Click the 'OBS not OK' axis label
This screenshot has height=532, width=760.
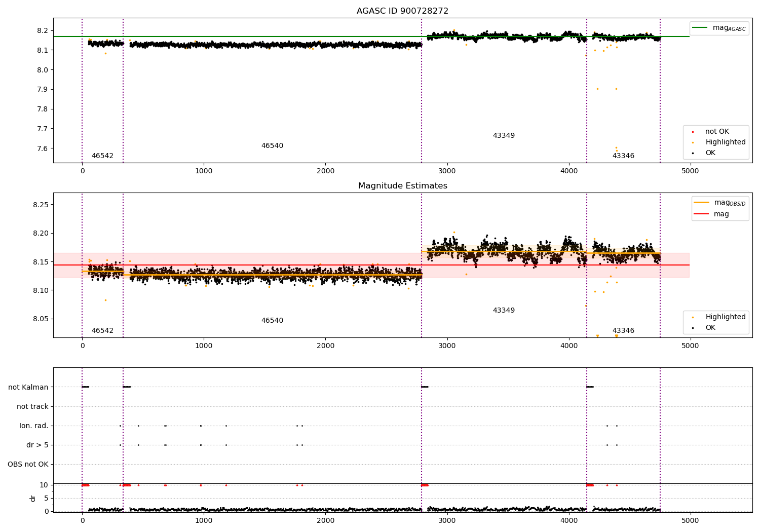(x=28, y=465)
